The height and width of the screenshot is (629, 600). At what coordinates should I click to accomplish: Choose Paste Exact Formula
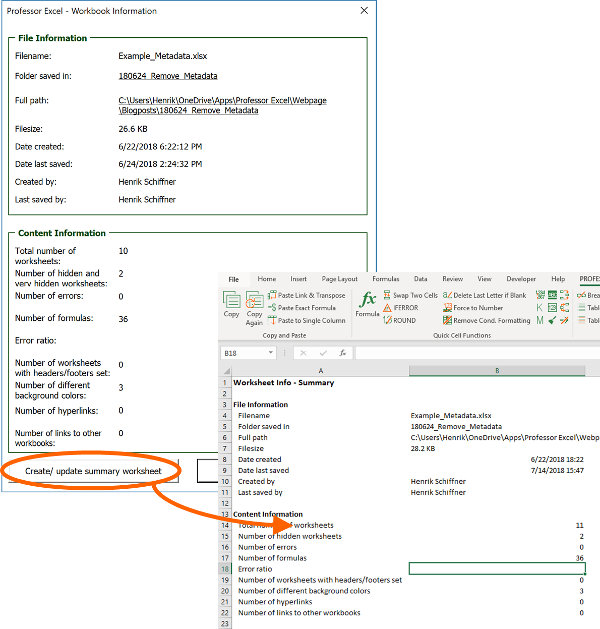coord(302,308)
